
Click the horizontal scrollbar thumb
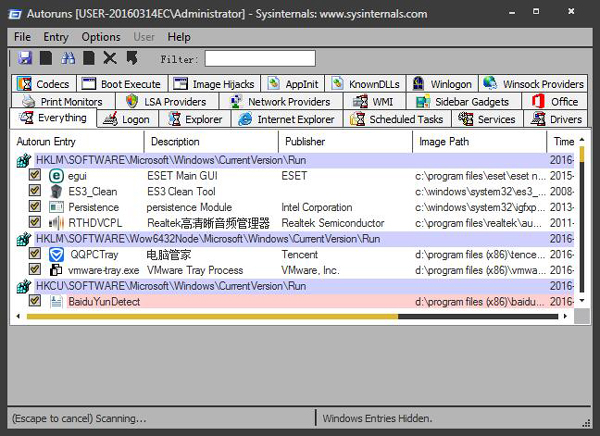tap(212, 317)
